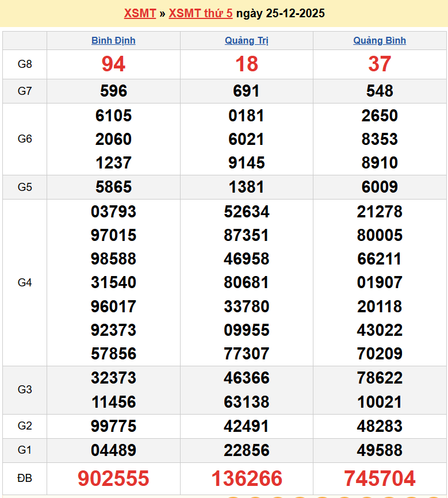Image resolution: width=448 pixels, height=498 pixels.
Task: Click Bình Định G1 number 04489
Action: pos(113,450)
